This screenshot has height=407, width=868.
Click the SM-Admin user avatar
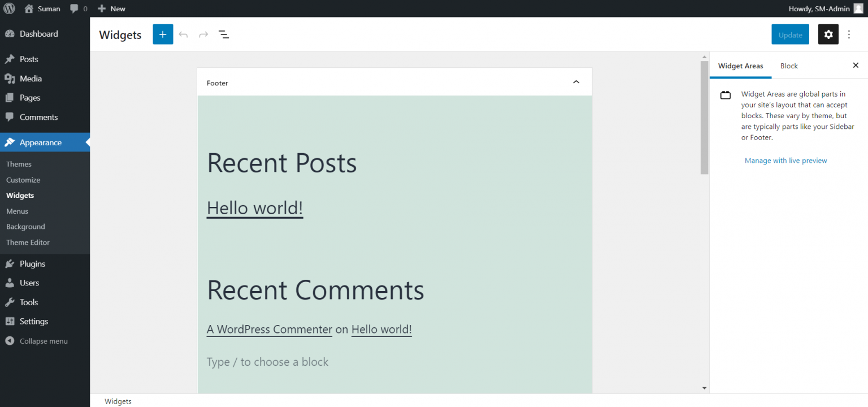click(x=858, y=8)
